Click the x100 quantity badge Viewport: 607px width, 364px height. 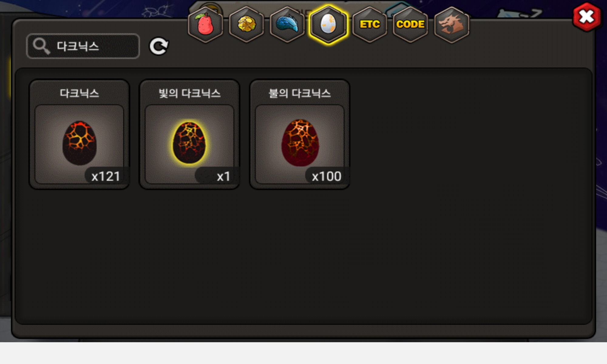tap(327, 176)
